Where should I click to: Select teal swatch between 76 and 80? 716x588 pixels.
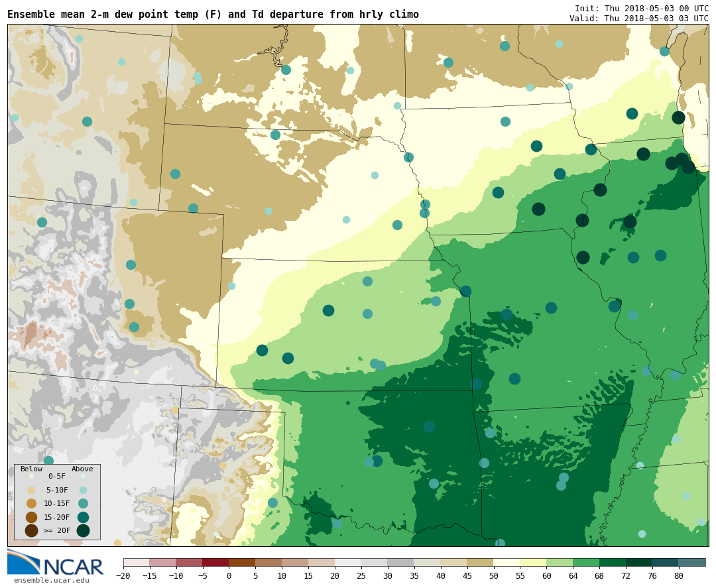[666, 562]
